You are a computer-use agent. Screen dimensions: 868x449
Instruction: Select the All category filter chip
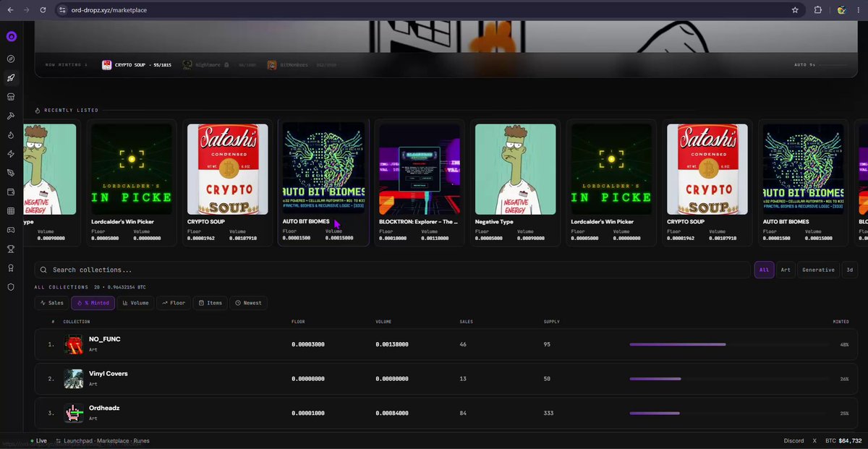pyautogui.click(x=764, y=270)
